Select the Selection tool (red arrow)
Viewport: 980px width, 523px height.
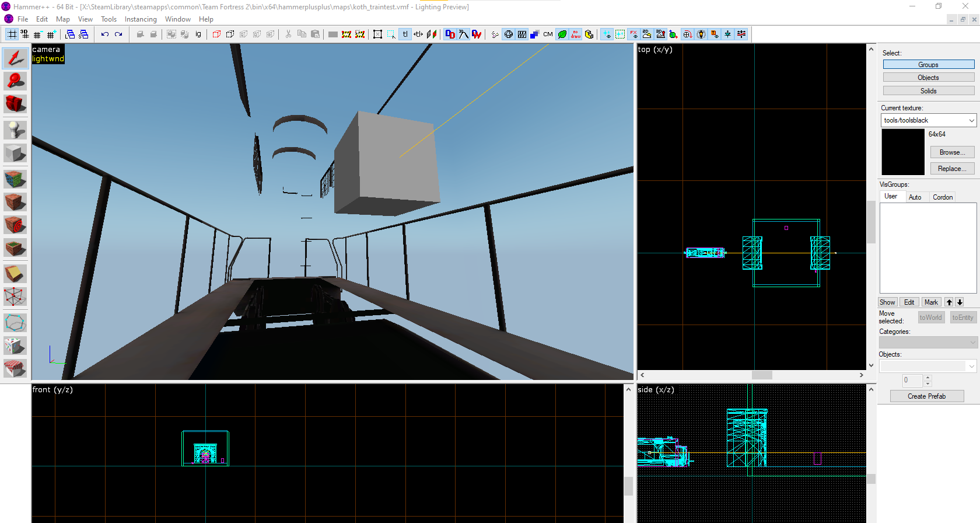[x=15, y=58]
